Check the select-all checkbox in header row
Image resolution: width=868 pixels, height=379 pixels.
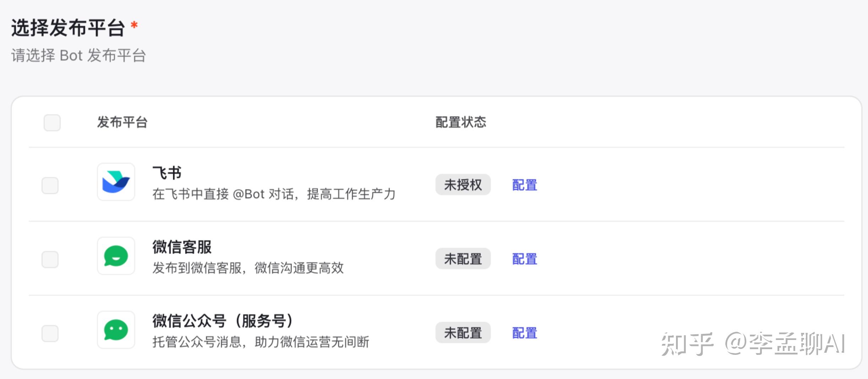pos(52,123)
